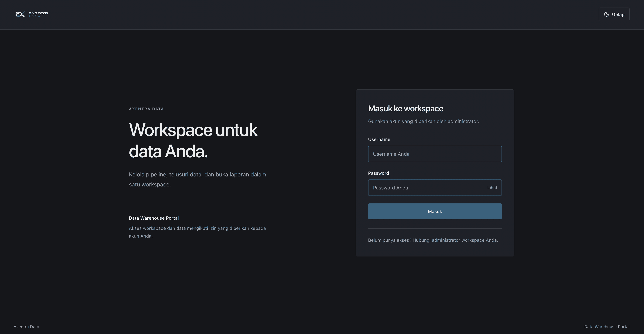
Task: Select the 'Belum punya akses?' help text
Action: tap(433, 240)
